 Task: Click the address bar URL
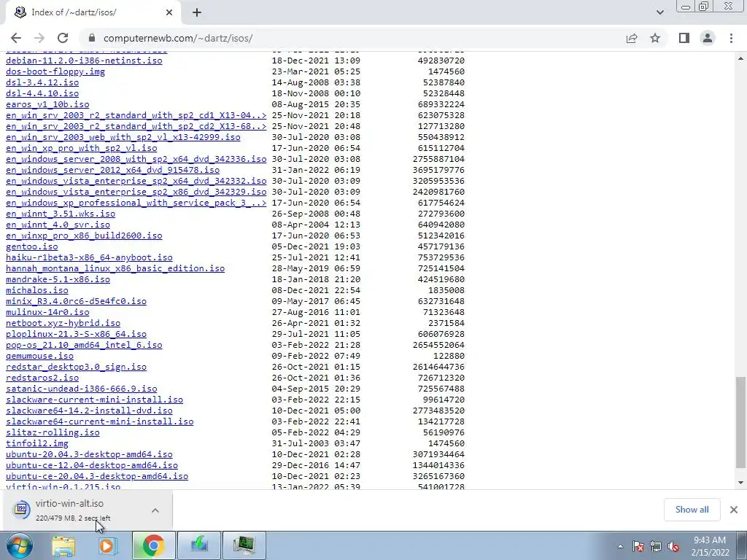point(178,38)
